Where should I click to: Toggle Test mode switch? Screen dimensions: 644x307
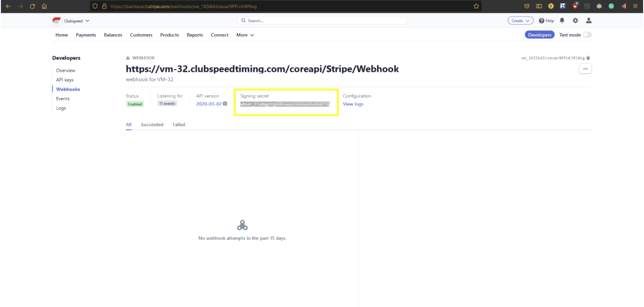[587, 35]
